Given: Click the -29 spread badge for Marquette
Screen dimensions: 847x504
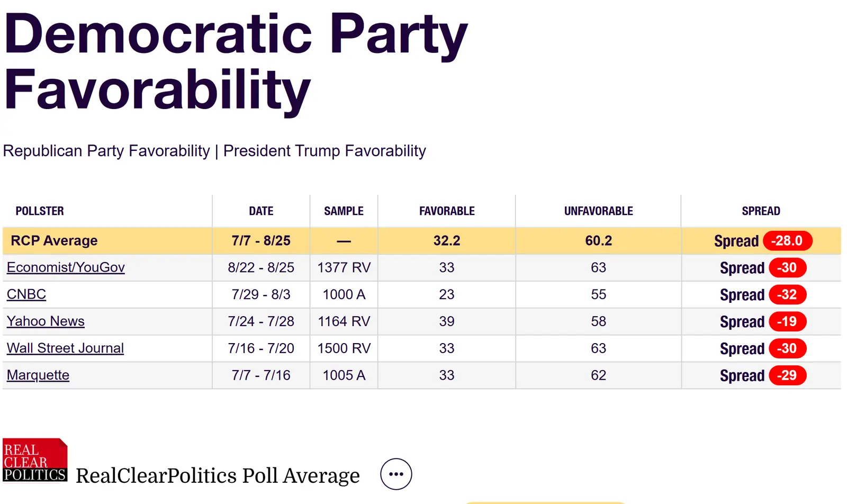Looking at the screenshot, I should pos(787,375).
